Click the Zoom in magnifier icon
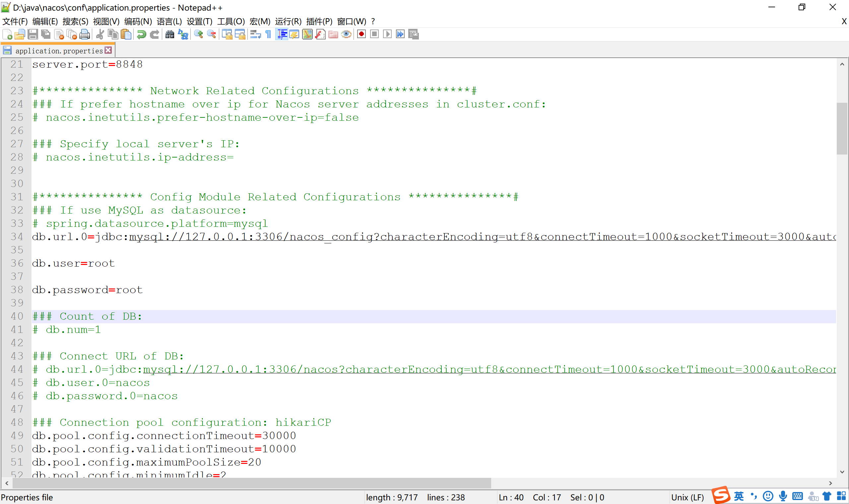Screen dimensions: 849x504 pos(198,34)
